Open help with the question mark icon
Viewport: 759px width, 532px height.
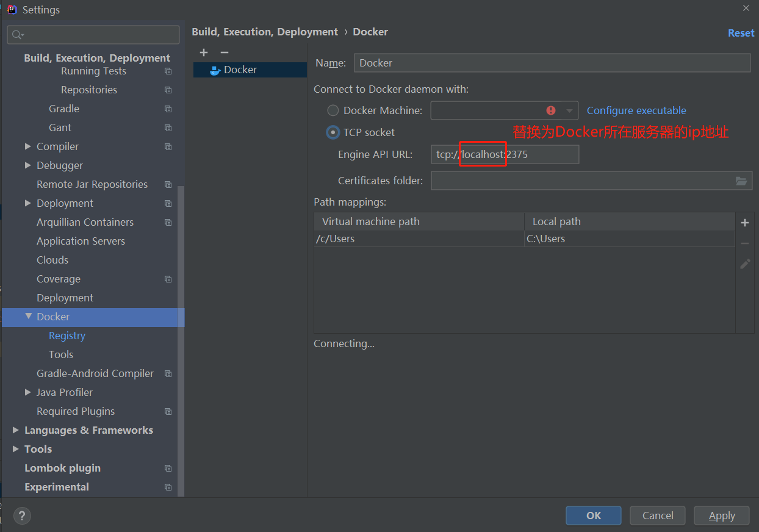tap(22, 516)
